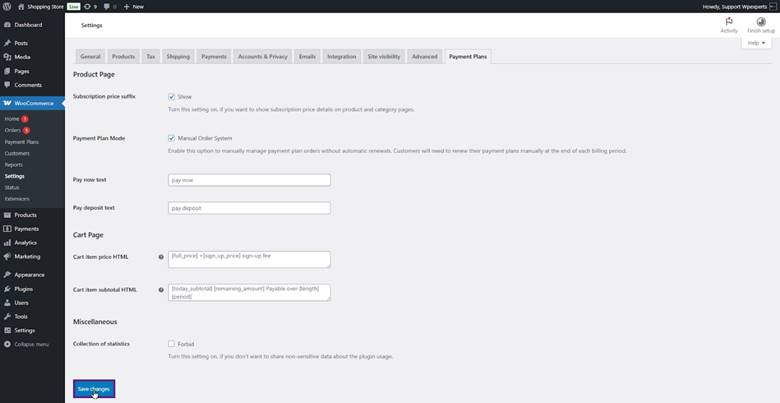Click into Cart item price HTML textarea
The width and height of the screenshot is (780, 403).
click(x=249, y=259)
